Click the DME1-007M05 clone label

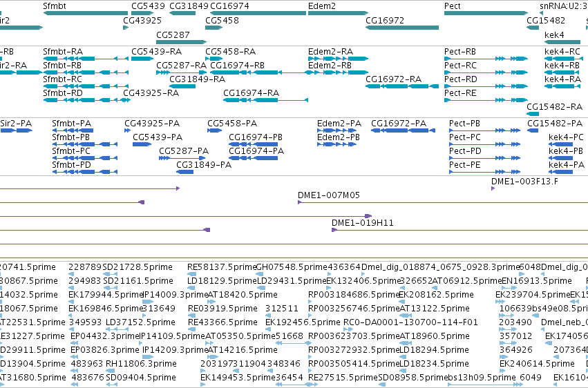tap(329, 195)
